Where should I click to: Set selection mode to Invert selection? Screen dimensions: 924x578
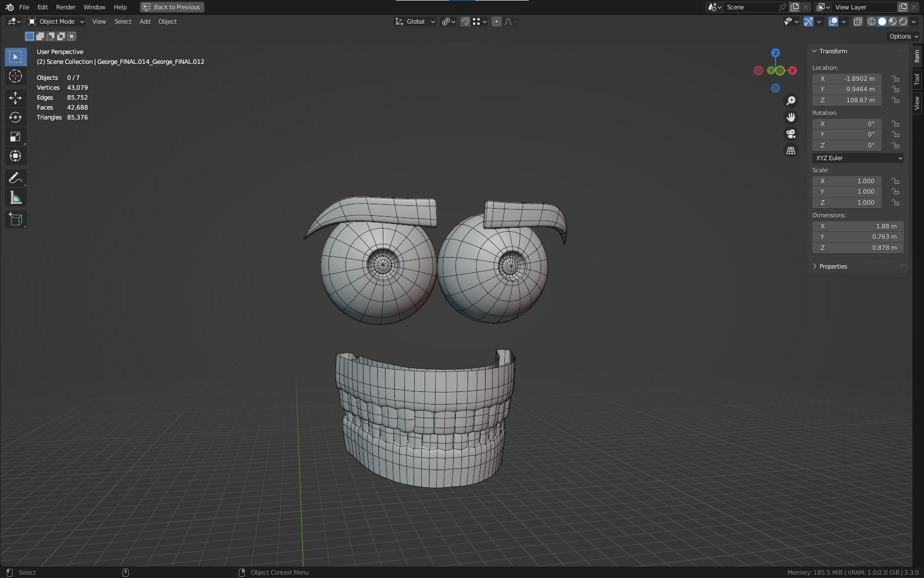coord(61,36)
